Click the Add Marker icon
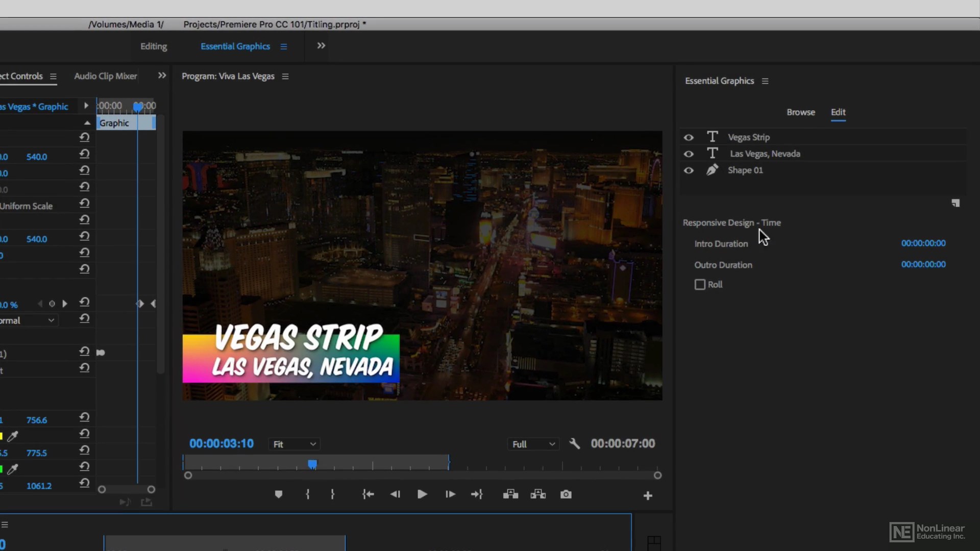This screenshot has height=551, width=980. click(x=278, y=494)
